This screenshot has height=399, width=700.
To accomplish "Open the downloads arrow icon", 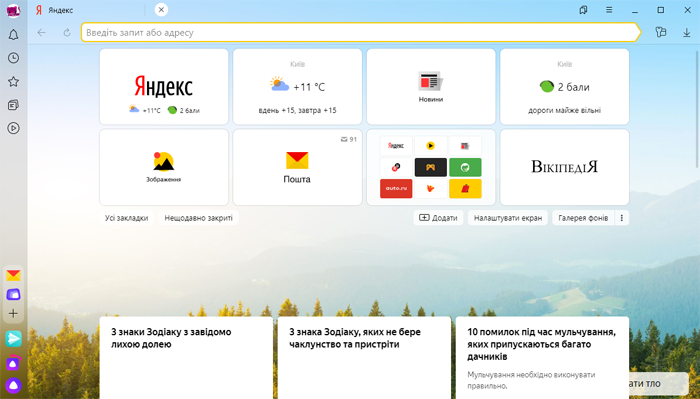I will (x=687, y=33).
